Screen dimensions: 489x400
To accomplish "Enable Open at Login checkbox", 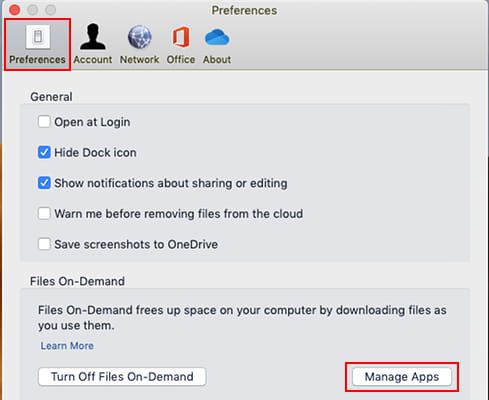I will [44, 122].
